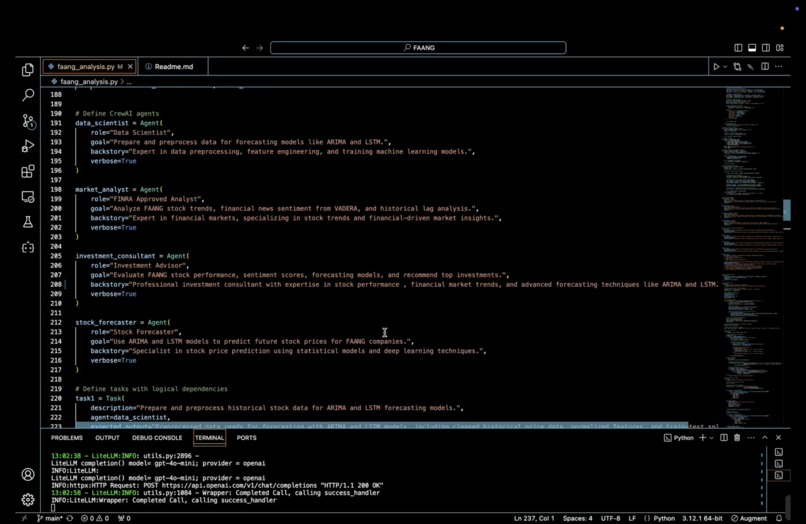This screenshot has width=806, height=524.
Task: Click line number 205 in gutter
Action: pos(56,256)
